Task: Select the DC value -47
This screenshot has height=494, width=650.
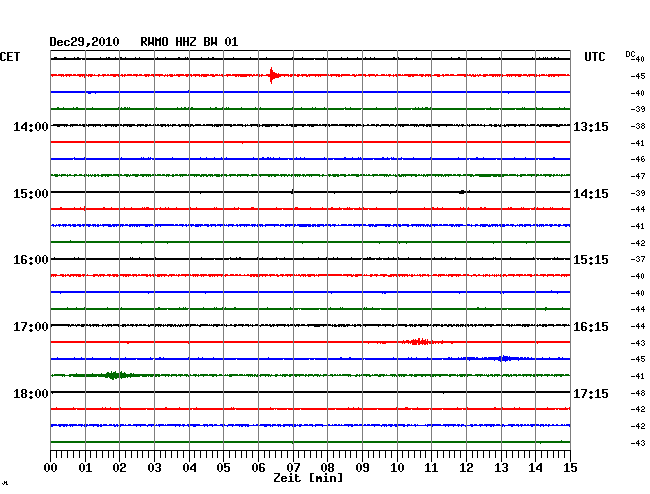Action: 638,176
